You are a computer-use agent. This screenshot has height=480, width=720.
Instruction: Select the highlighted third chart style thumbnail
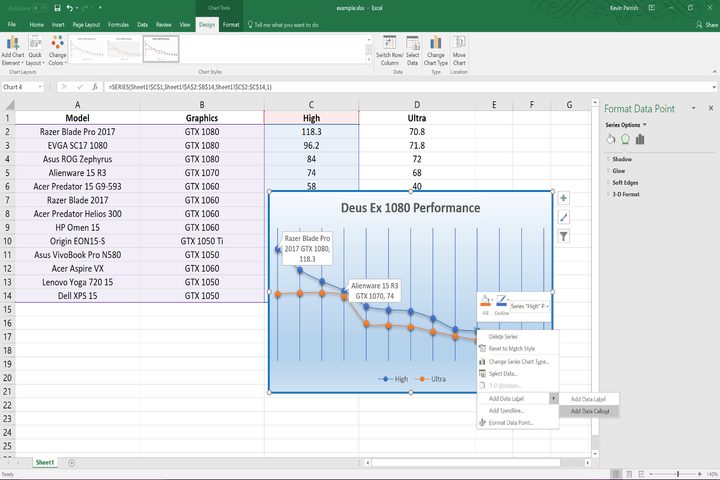161,49
